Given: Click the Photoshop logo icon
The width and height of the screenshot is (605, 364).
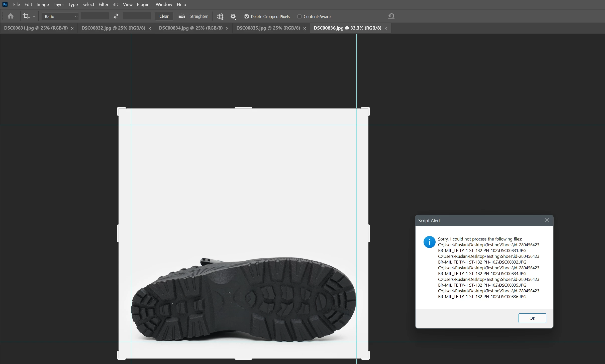Looking at the screenshot, I should click(5, 5).
